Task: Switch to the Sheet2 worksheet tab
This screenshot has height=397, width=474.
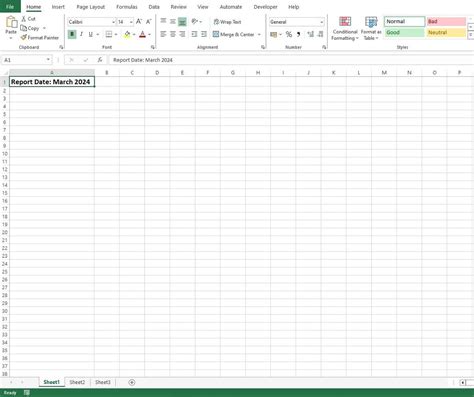Action: [77, 382]
